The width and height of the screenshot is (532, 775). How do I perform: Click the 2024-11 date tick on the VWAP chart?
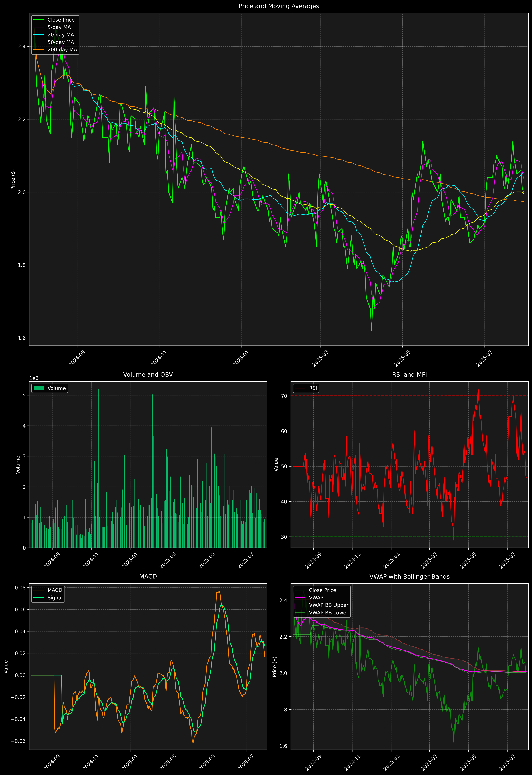tap(352, 763)
